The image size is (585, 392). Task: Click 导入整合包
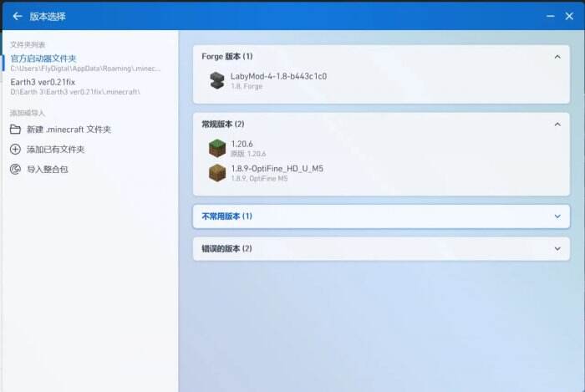[89, 169]
